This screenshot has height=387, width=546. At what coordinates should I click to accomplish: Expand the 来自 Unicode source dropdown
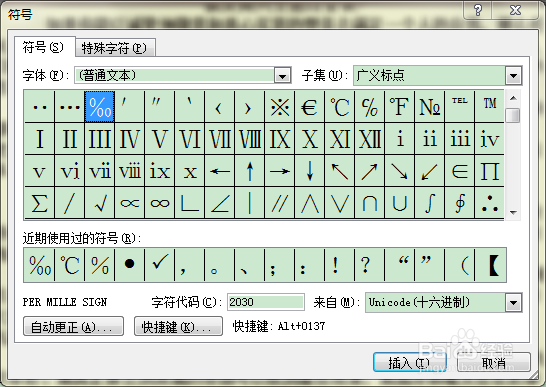click(x=513, y=302)
